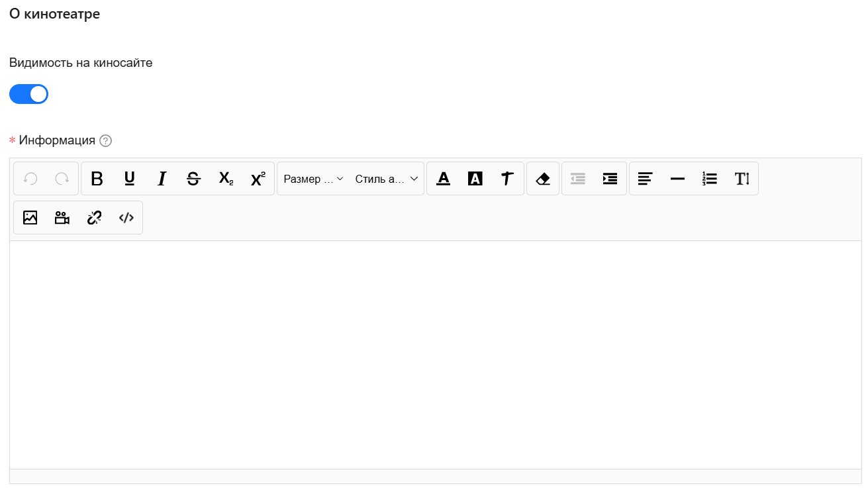Insert a video with the camera icon

[x=62, y=218]
